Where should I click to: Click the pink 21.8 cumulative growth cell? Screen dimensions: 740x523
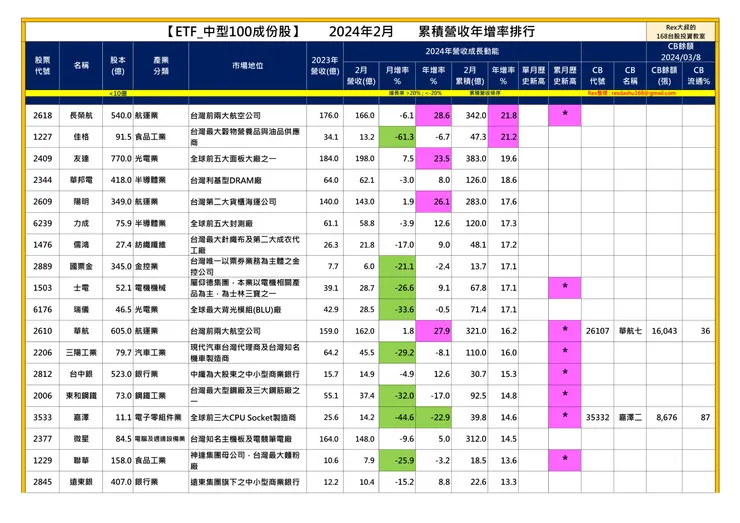coord(504,116)
